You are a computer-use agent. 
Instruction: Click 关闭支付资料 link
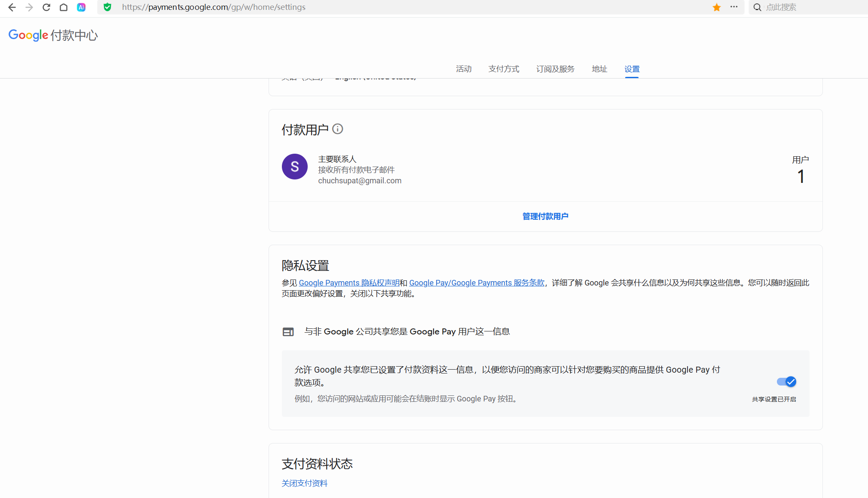[x=304, y=483]
